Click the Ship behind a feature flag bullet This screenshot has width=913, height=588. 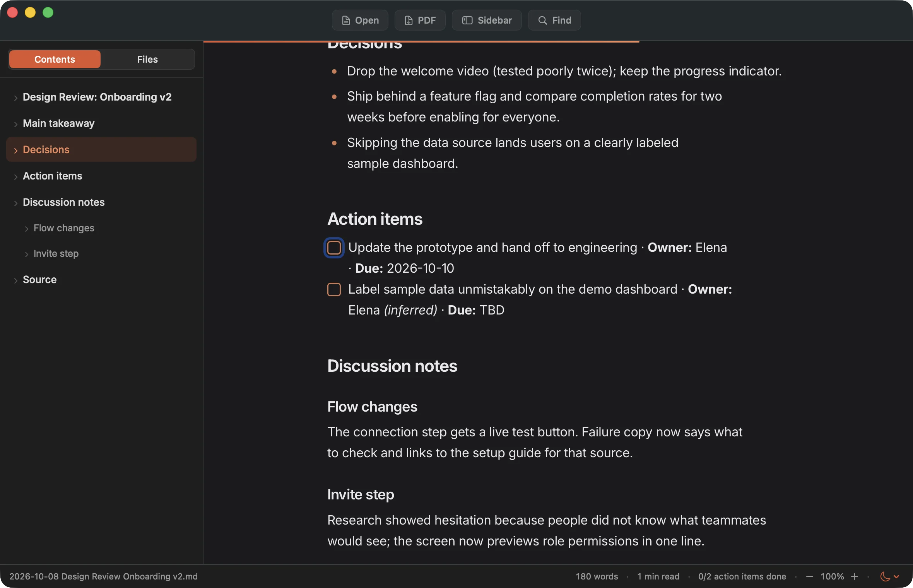click(x=534, y=106)
